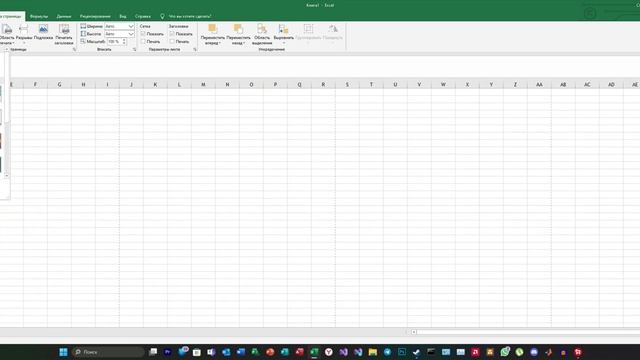Select column T header
Screen dimensions: 640x360
371,84
